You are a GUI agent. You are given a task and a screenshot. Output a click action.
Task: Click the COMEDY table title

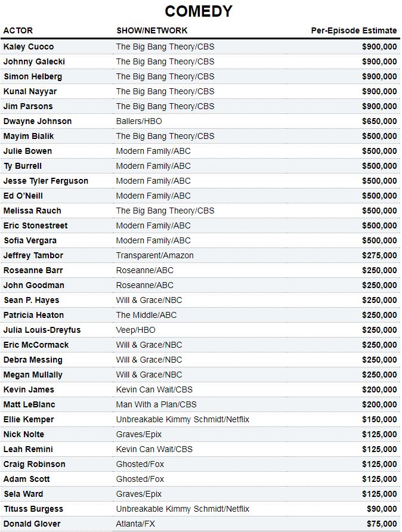click(199, 11)
